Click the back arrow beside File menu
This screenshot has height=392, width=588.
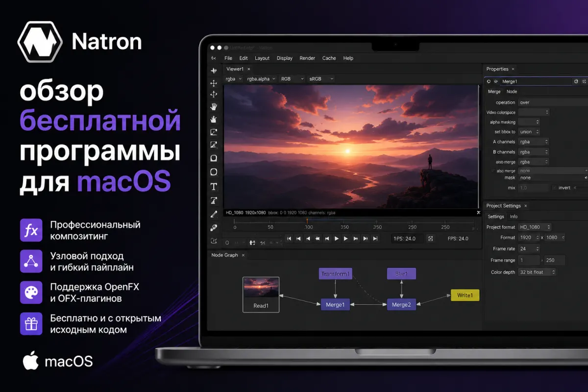(x=213, y=58)
